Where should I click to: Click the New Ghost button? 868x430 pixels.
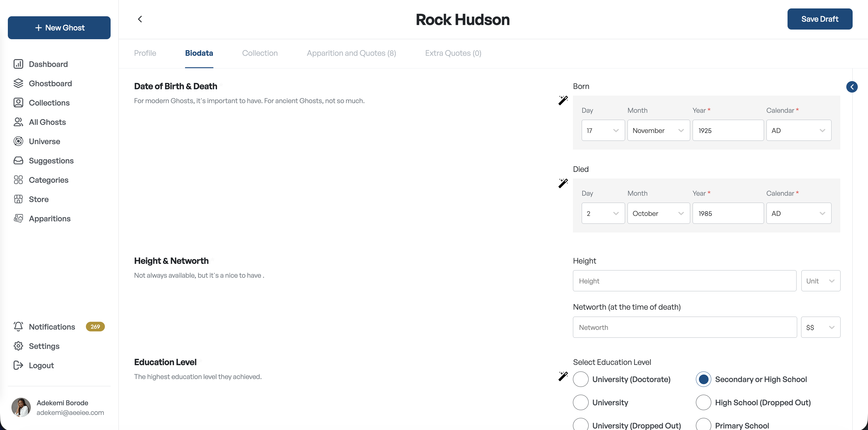pyautogui.click(x=59, y=28)
